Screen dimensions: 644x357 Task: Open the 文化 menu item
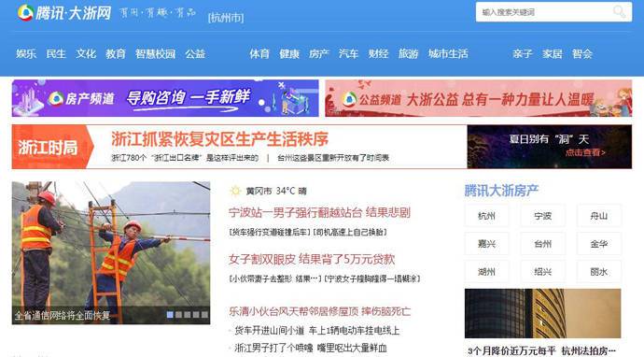pos(86,54)
